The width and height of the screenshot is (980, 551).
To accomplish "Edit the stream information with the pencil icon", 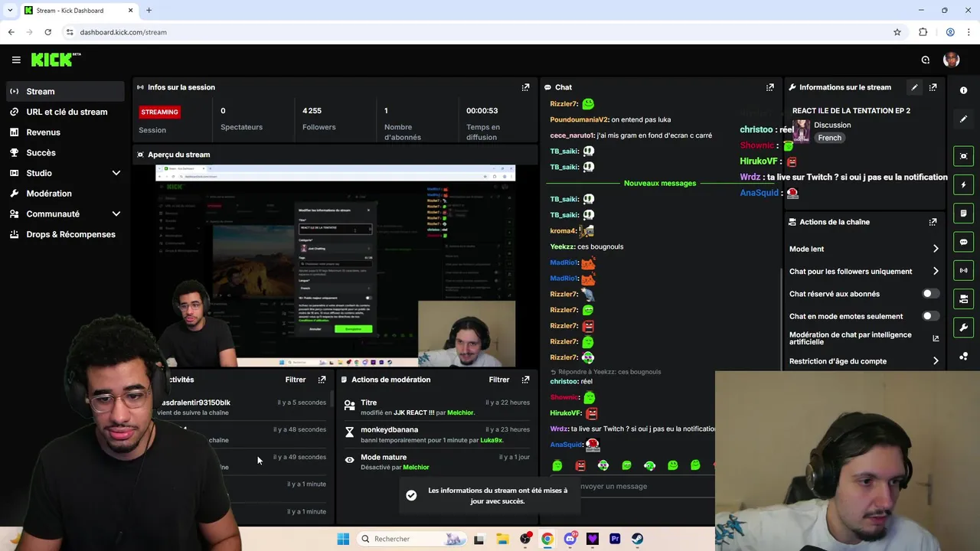I will (914, 87).
